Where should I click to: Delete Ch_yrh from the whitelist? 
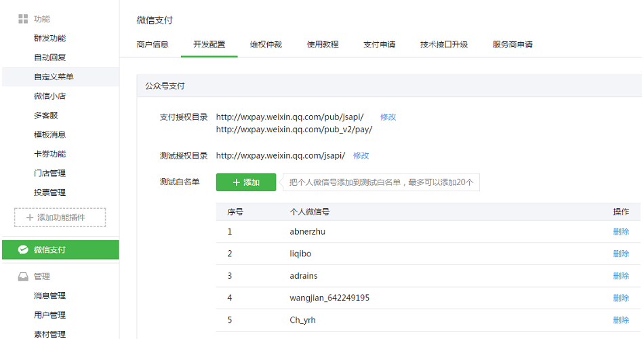tap(621, 321)
